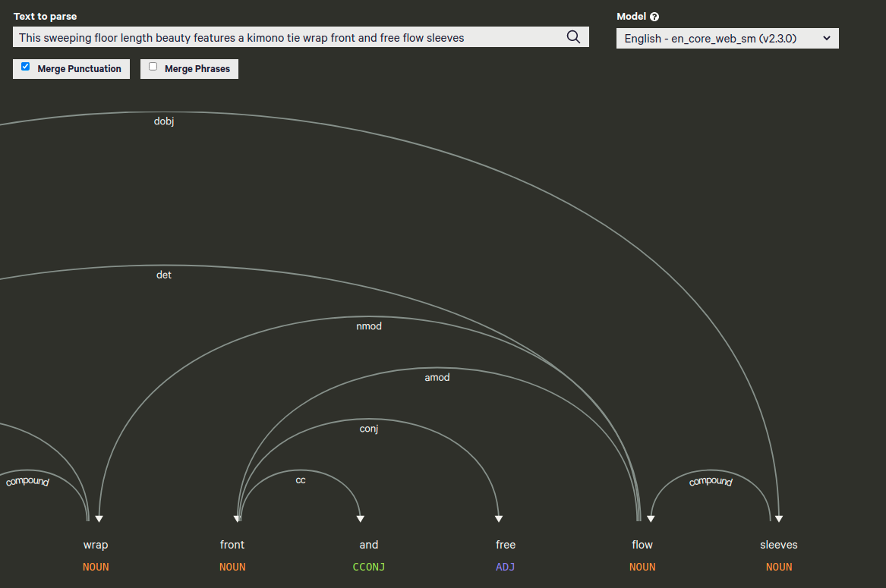Click the "Model" heading label
The image size is (886, 588).
[631, 17]
